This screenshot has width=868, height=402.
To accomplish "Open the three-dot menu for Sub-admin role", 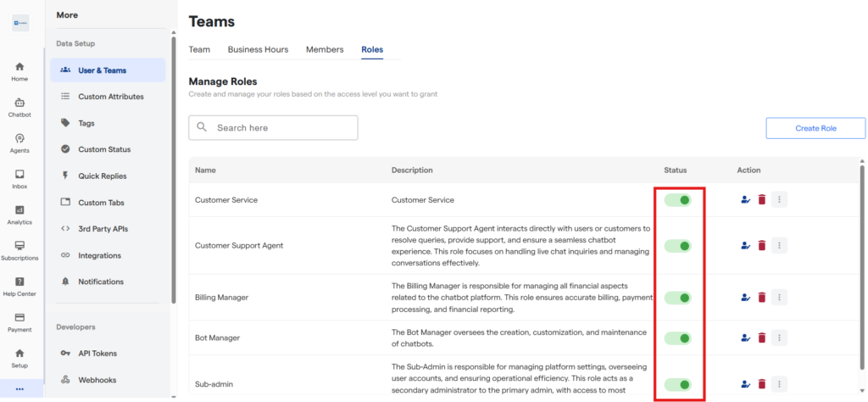I will click(780, 384).
